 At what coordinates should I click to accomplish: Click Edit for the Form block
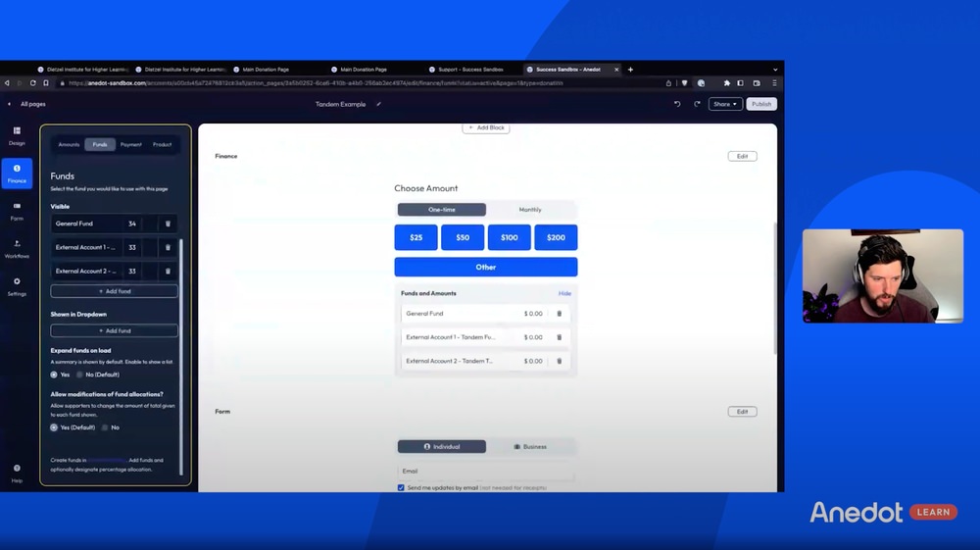pyautogui.click(x=742, y=412)
